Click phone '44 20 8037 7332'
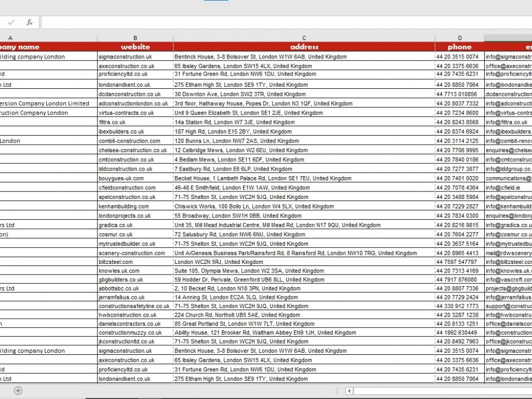Screen dimensions: 532x399 [458, 104]
